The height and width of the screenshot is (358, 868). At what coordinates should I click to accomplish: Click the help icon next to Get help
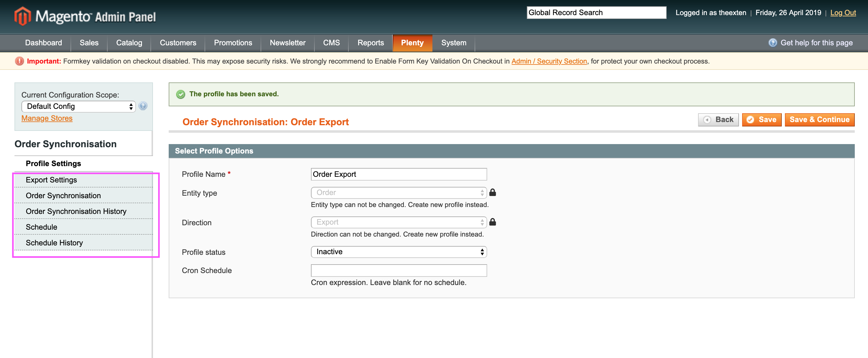pos(773,42)
